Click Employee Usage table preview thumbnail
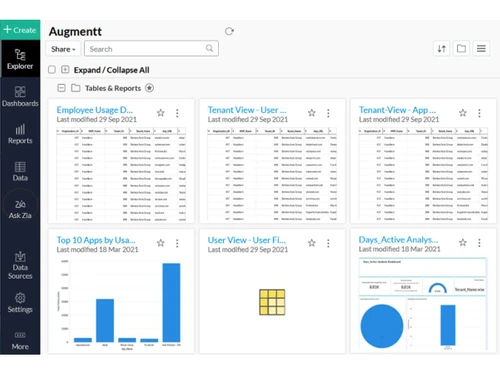Viewport: 500px width, 375px height. pos(121,174)
